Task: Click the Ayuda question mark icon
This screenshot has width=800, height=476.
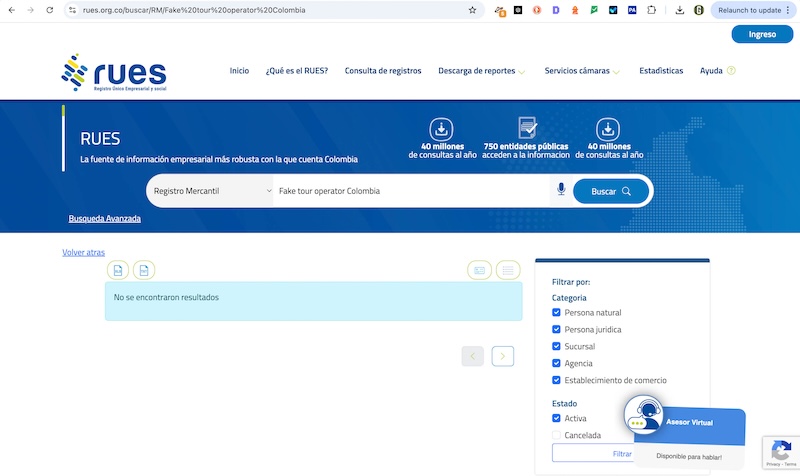Action: (731, 70)
